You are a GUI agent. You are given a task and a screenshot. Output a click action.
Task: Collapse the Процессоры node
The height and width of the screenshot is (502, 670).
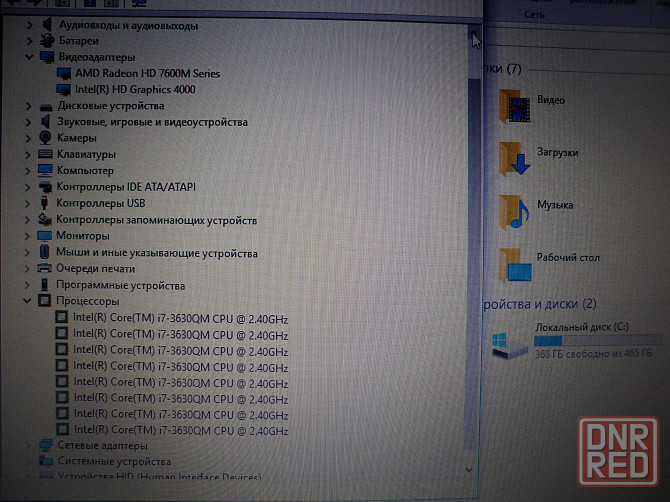point(27,301)
